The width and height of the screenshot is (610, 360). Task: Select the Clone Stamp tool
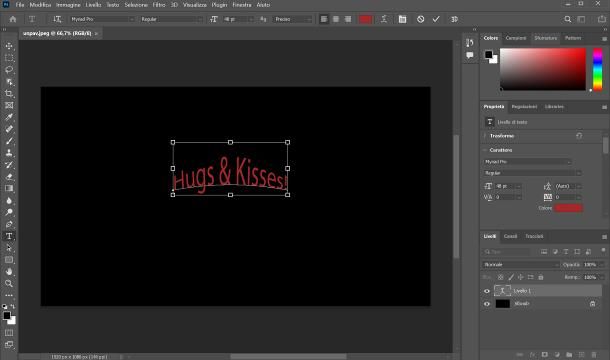pos(9,153)
